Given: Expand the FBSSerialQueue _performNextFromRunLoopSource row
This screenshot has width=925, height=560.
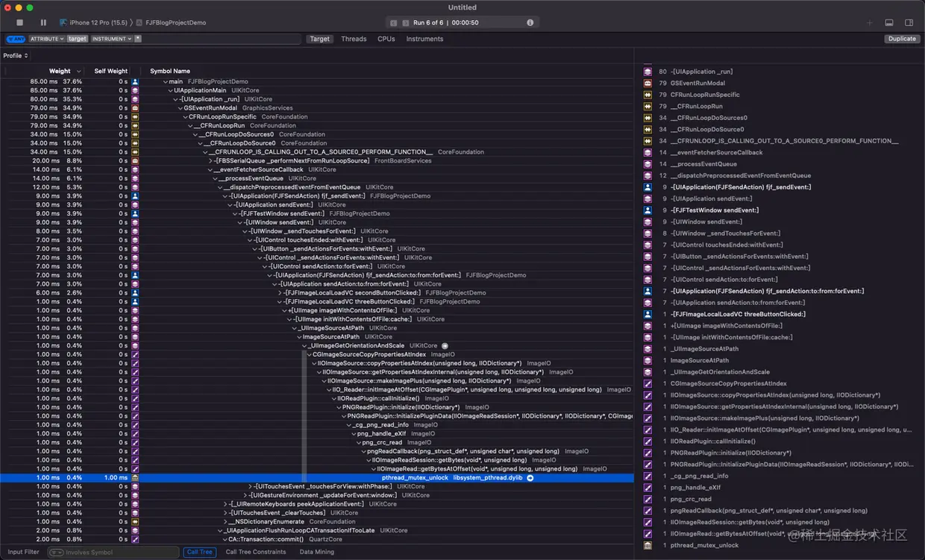Looking at the screenshot, I should (x=210, y=160).
